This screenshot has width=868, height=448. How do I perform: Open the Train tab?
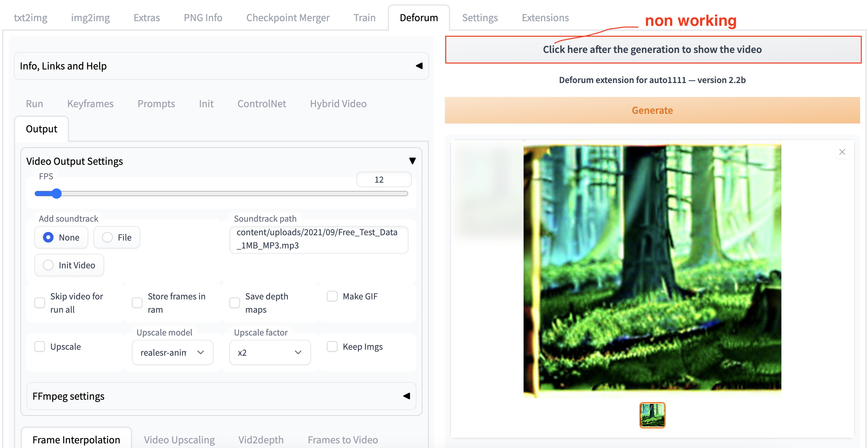364,18
